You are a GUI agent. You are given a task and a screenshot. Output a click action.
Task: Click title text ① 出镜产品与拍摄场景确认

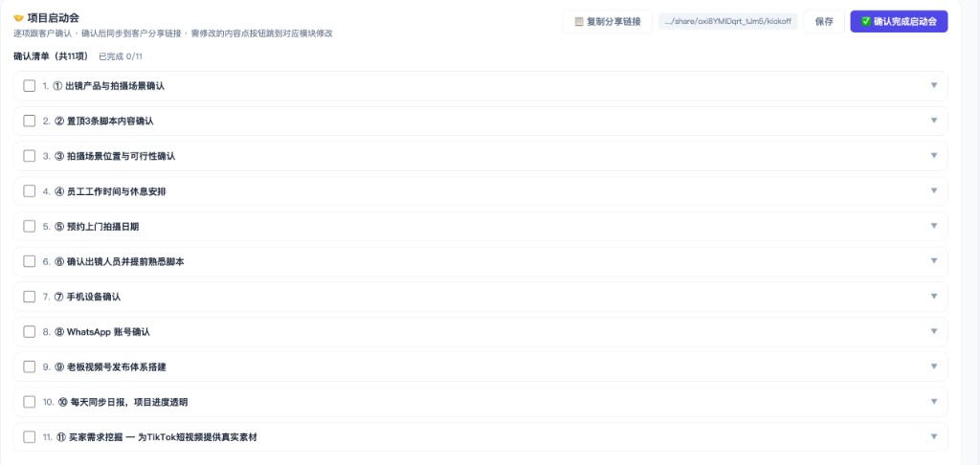coord(109,86)
